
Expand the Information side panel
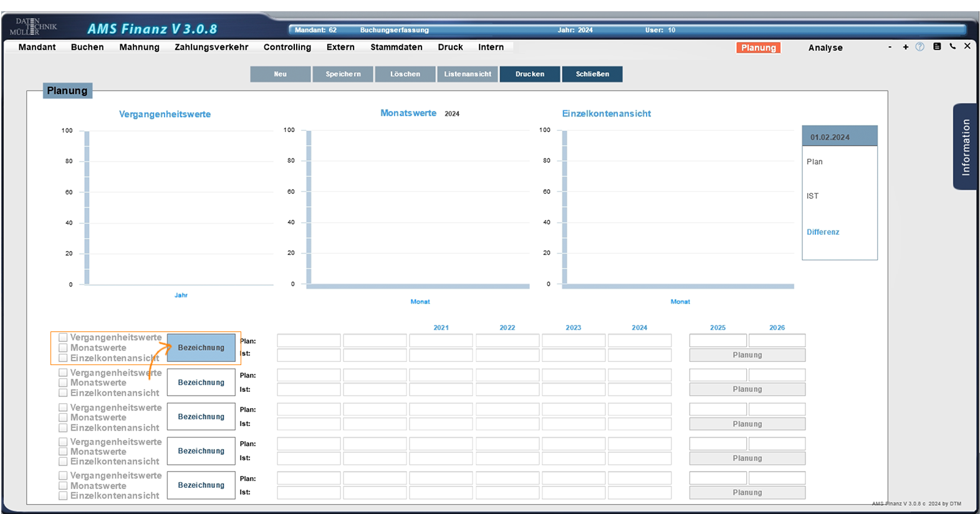point(965,147)
